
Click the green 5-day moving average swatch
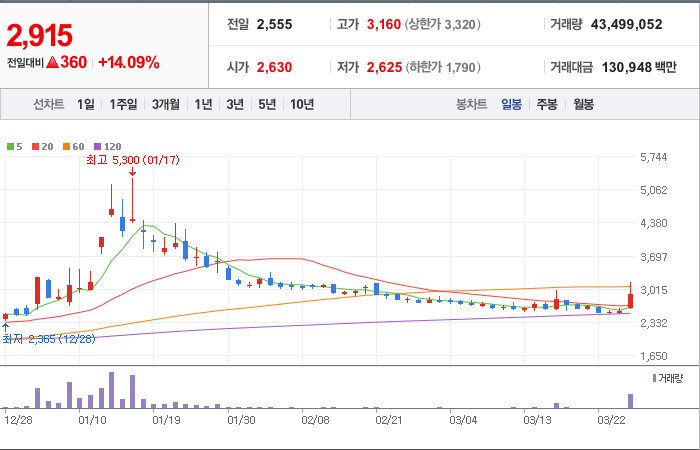click(10, 146)
